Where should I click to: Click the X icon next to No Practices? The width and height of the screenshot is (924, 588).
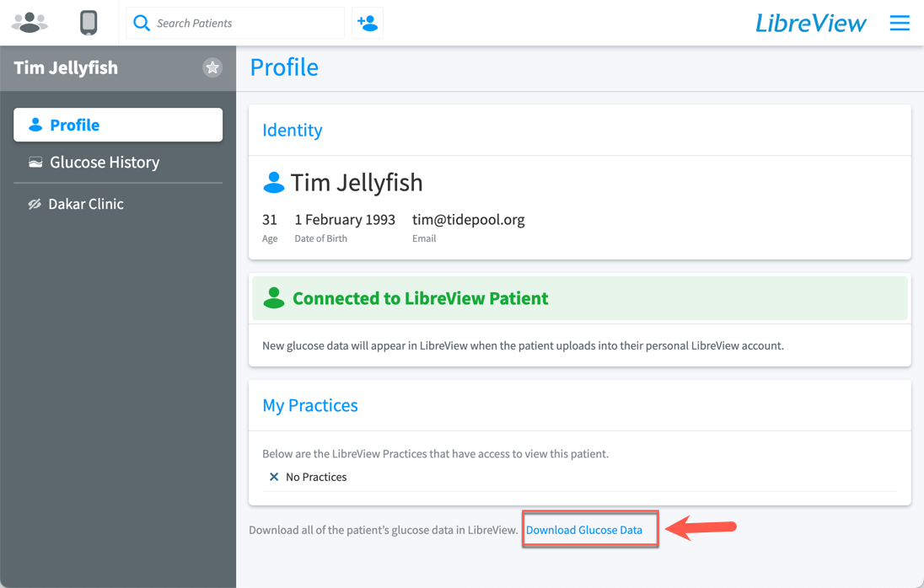point(273,477)
